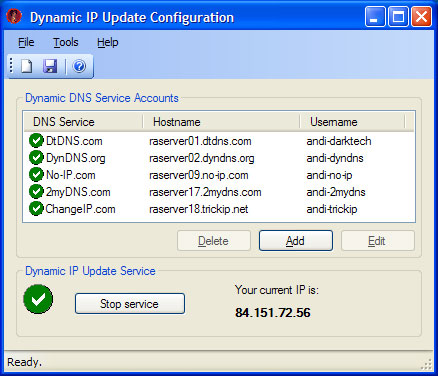Click the Stop service button
This screenshot has width=438, height=376.
click(130, 304)
